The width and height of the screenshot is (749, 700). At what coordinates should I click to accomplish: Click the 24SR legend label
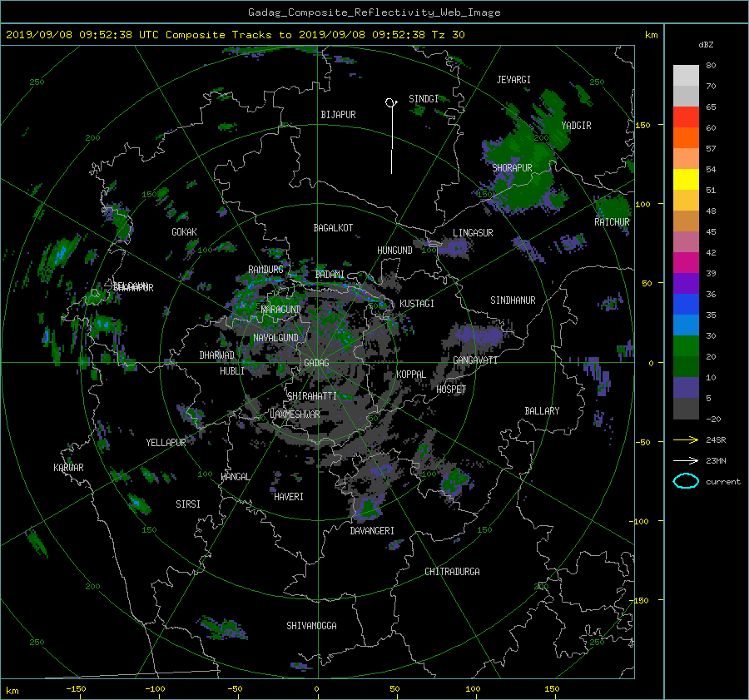point(716,440)
